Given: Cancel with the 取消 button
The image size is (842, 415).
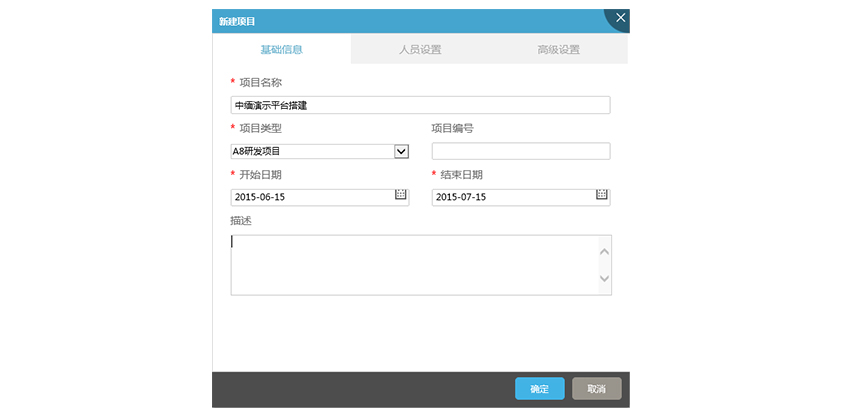Looking at the screenshot, I should tap(597, 389).
